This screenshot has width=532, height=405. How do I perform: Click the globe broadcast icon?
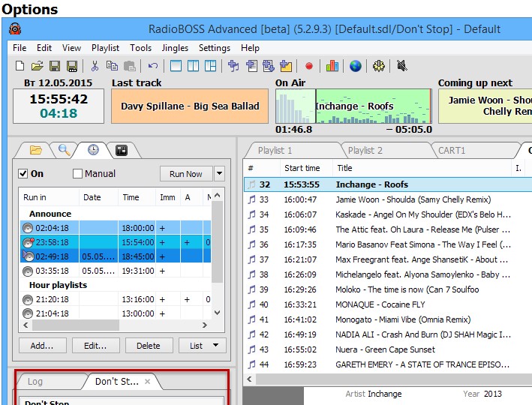(x=355, y=66)
